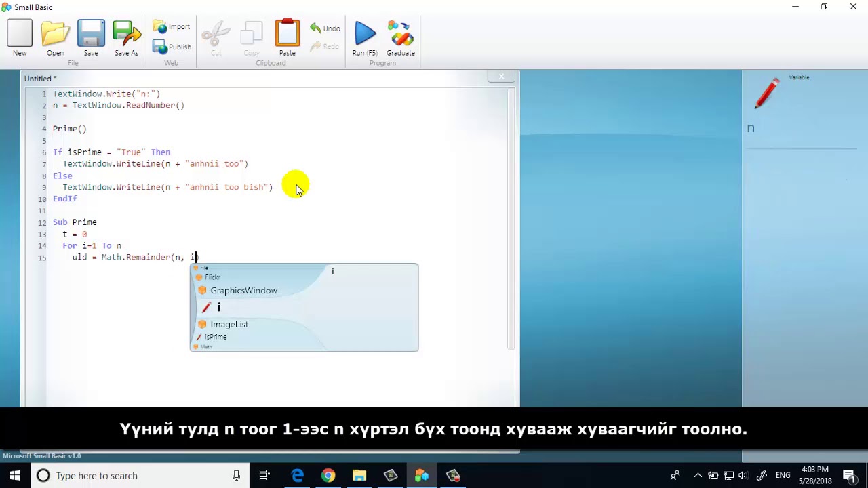Viewport: 868px width, 488px height.
Task: Select Math at the bottom of autocomplete
Action: pos(206,347)
